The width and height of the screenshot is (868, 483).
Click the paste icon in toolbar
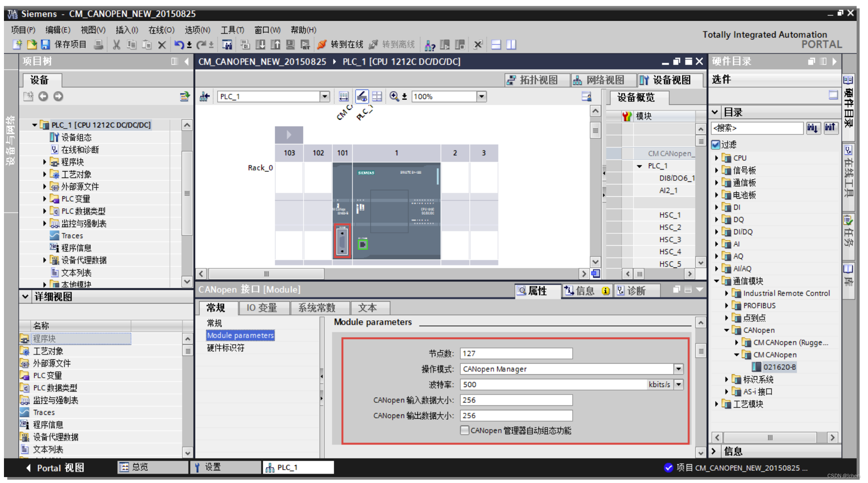(147, 45)
